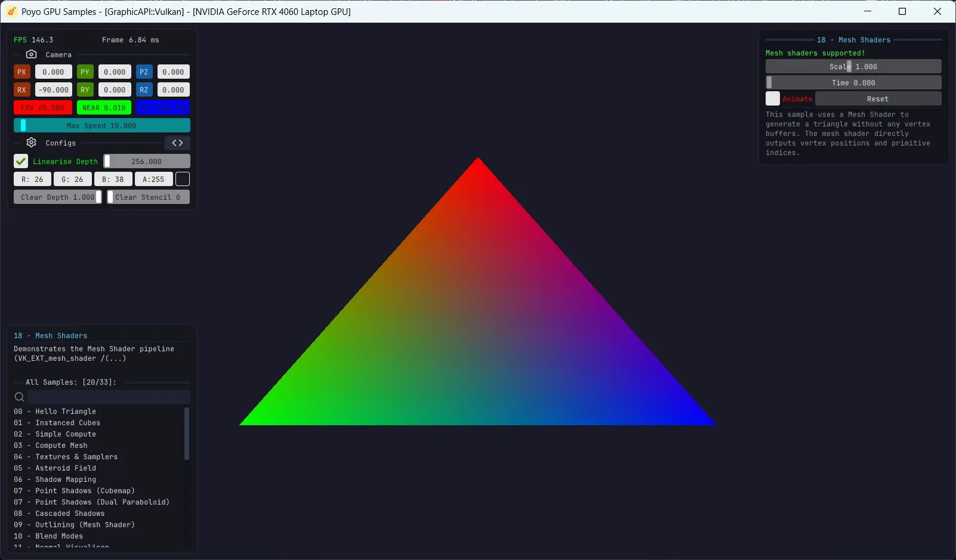This screenshot has width=956, height=560.
Task: Toggle the checkbox beside Clear Stencil
Action: point(109,197)
